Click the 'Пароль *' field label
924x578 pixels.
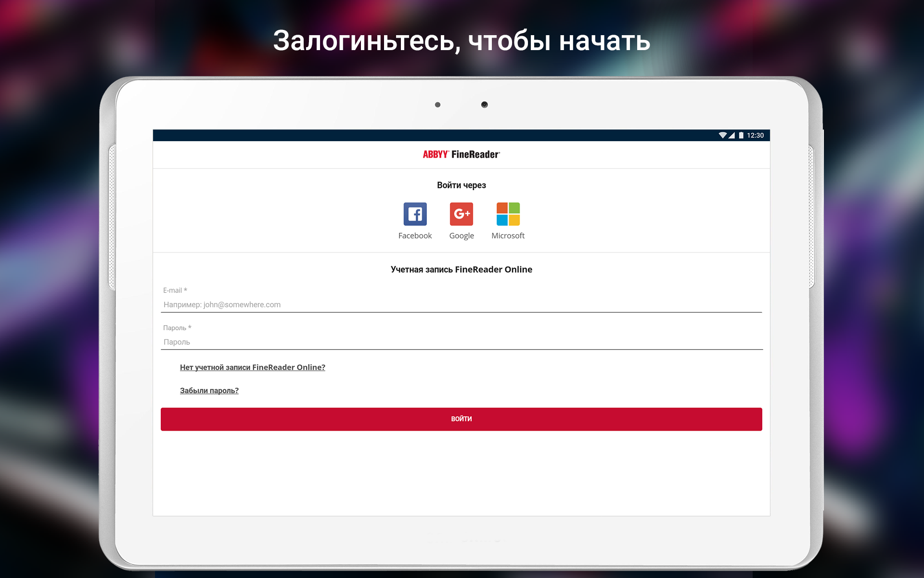pyautogui.click(x=177, y=328)
